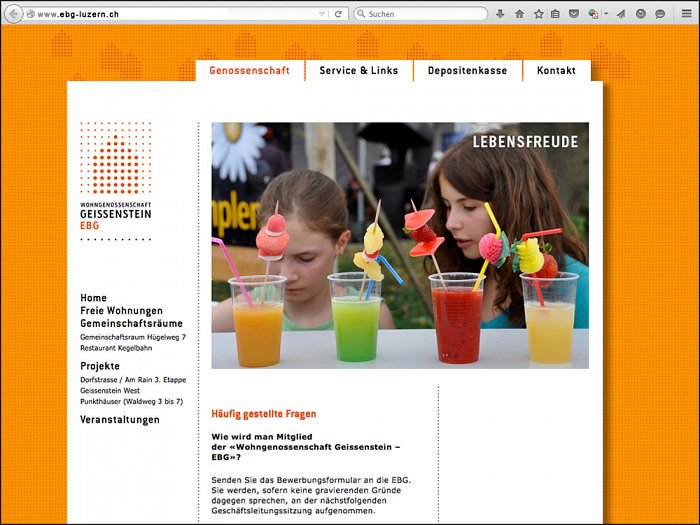Open the Kontakt tab
Image resolution: width=700 pixels, height=525 pixels.
click(x=556, y=71)
